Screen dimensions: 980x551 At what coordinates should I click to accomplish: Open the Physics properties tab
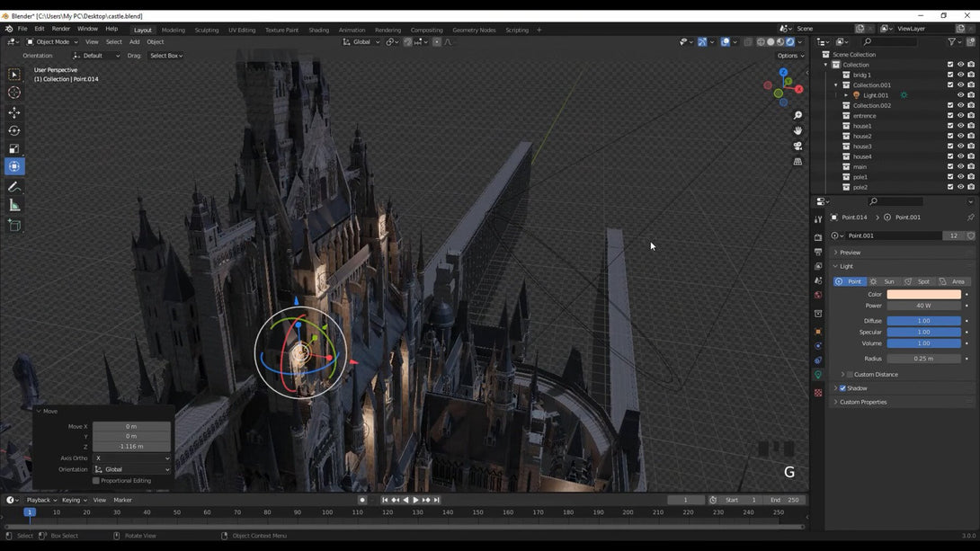pyautogui.click(x=818, y=346)
